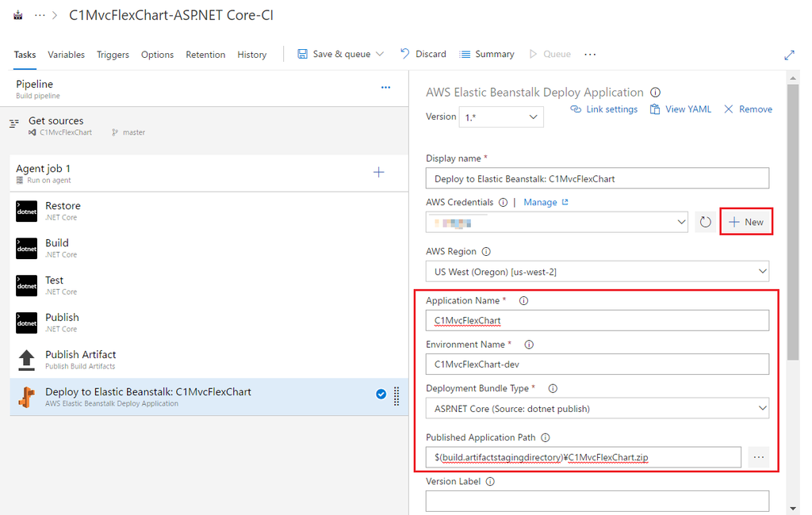Show AWS Credentials info tooltip
This screenshot has width=812, height=515.
click(x=503, y=202)
